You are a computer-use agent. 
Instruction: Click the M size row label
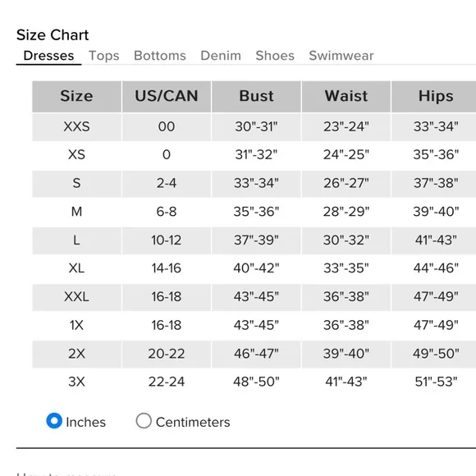[x=76, y=212]
